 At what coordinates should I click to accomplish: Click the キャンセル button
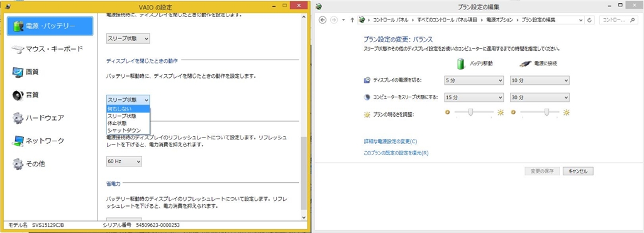coord(578,171)
